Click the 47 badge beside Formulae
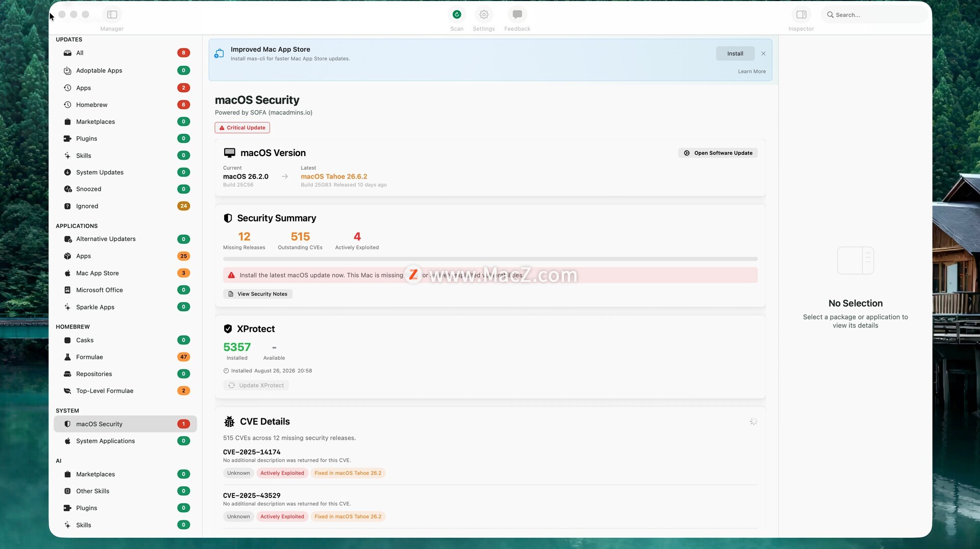This screenshot has height=549, width=980. (x=184, y=357)
